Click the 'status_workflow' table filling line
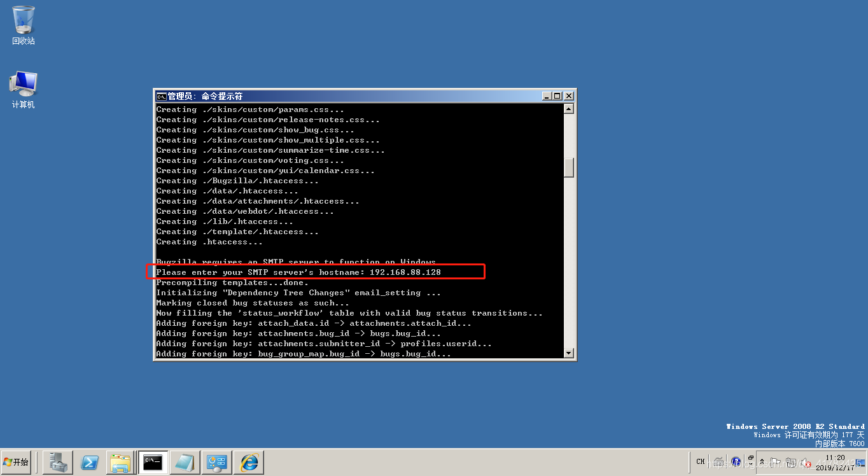 (x=349, y=313)
